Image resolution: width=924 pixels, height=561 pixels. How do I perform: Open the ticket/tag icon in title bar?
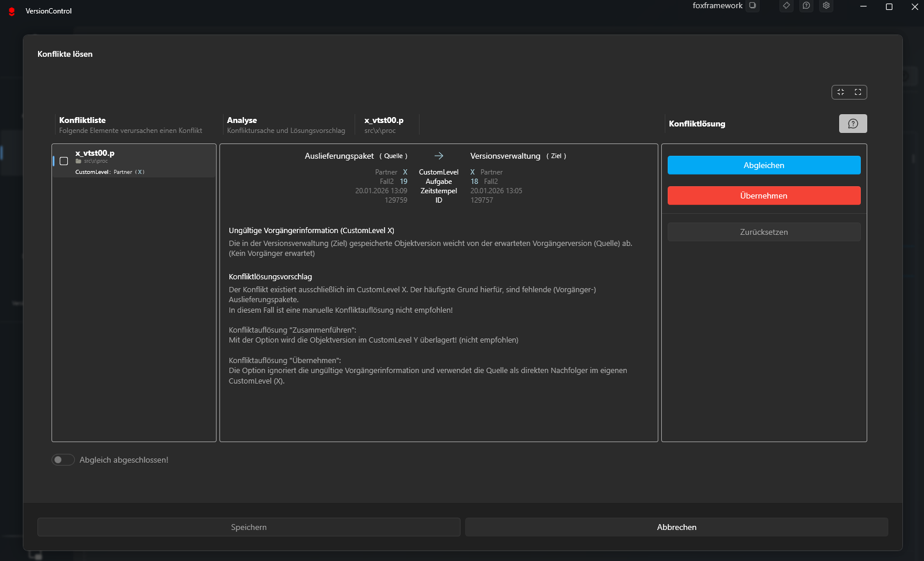pyautogui.click(x=786, y=5)
